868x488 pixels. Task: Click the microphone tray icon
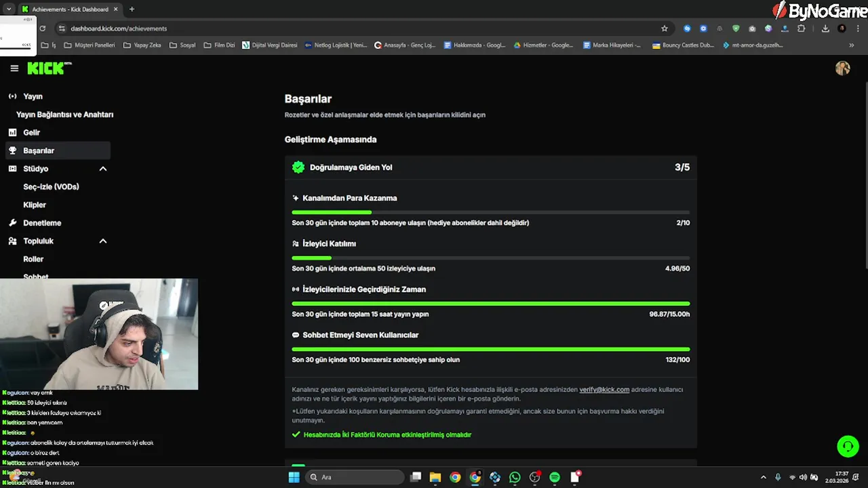(778, 477)
